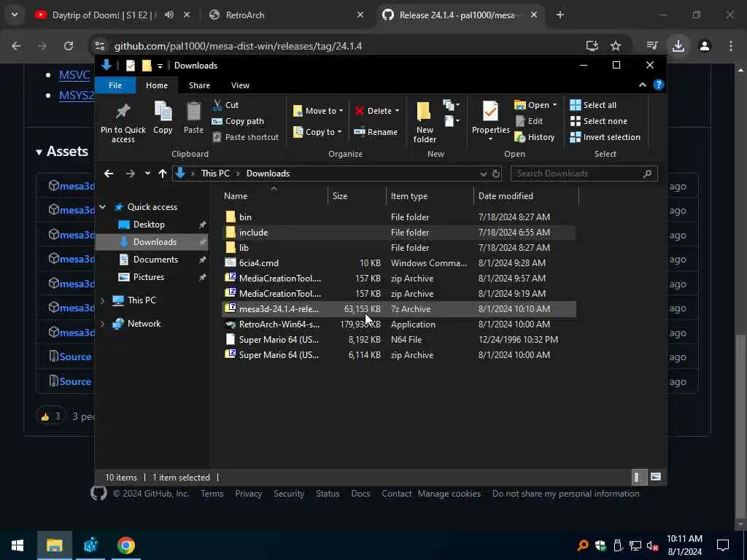This screenshot has width=747, height=560.
Task: Click Select all in ribbon
Action: coord(593,105)
